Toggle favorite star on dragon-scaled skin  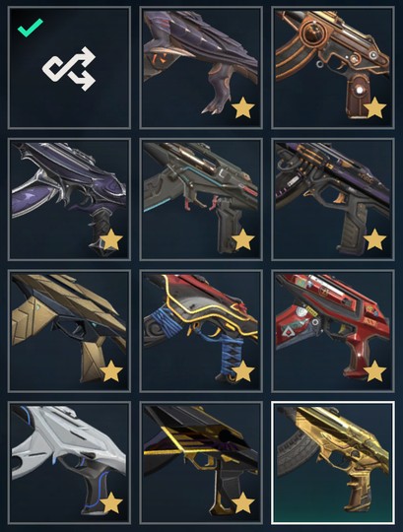(243, 107)
